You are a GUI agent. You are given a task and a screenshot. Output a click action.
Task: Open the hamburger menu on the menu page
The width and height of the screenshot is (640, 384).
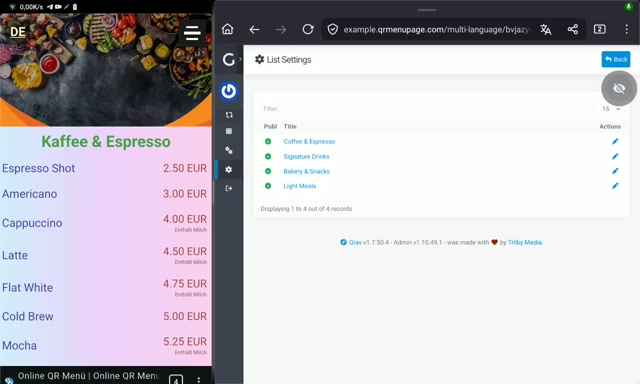coord(192,33)
